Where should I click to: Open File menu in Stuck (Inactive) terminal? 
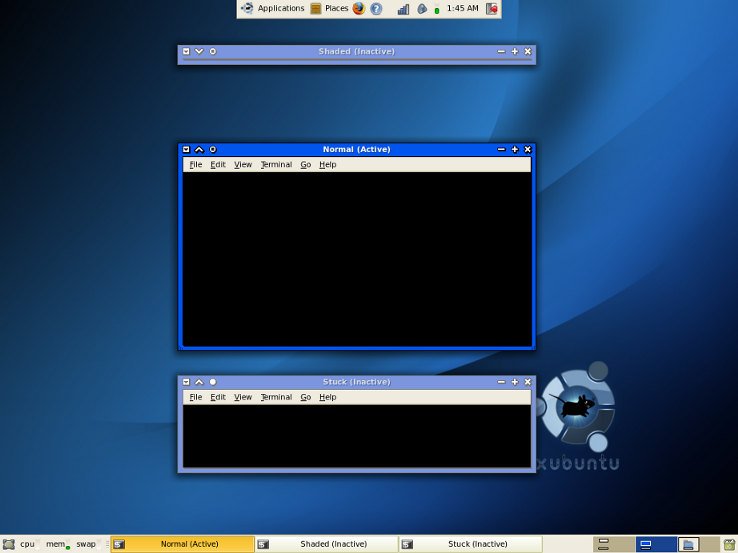point(196,397)
